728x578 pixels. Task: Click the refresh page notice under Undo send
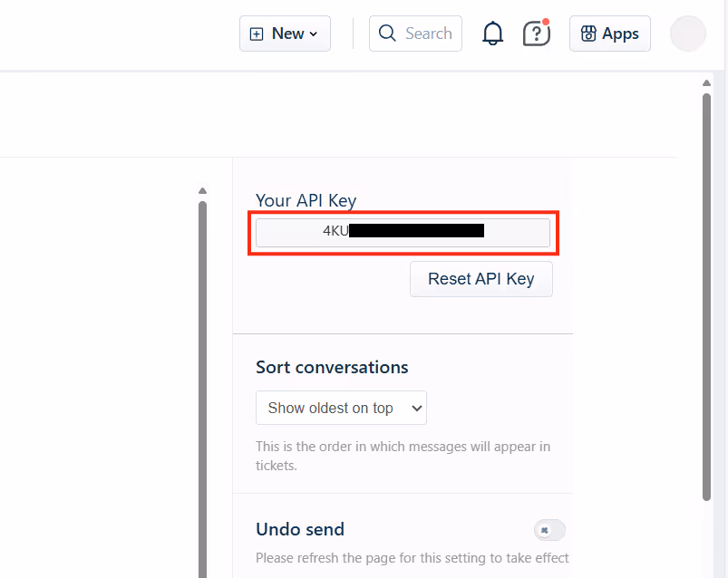point(413,557)
